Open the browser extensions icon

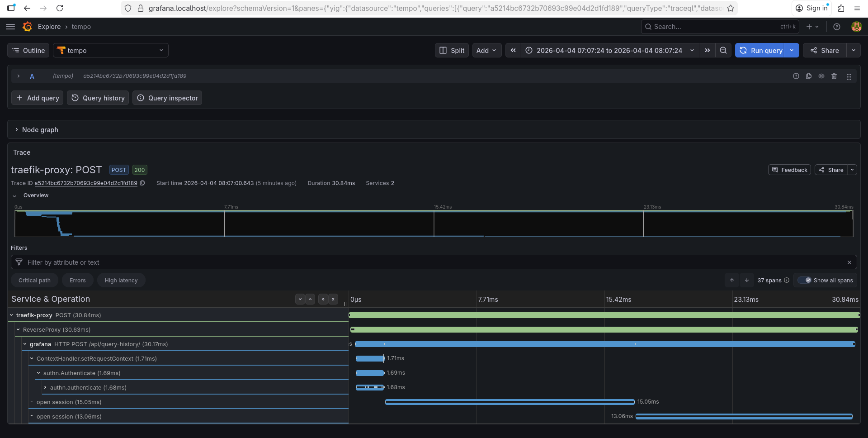tap(841, 8)
